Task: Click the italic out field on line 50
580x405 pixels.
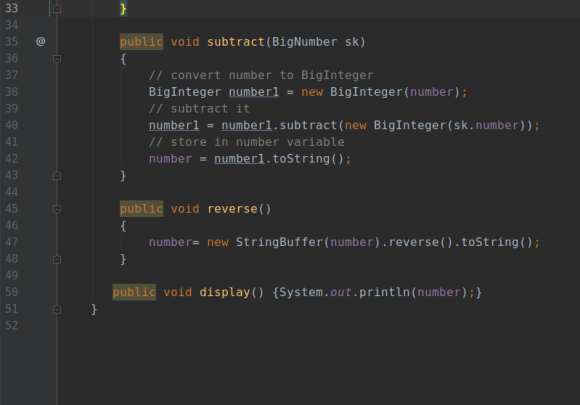Action: click(x=341, y=292)
